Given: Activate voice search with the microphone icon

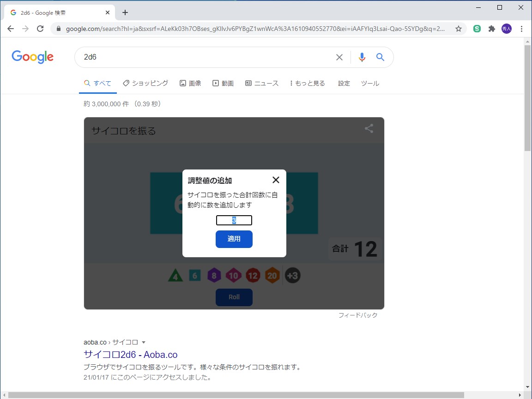Looking at the screenshot, I should (362, 57).
